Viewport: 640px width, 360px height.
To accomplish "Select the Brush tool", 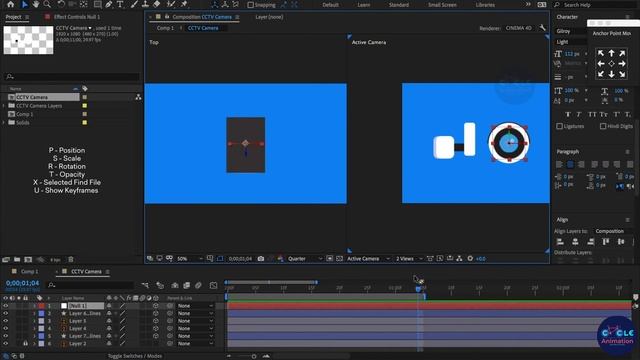I will 134,4.
